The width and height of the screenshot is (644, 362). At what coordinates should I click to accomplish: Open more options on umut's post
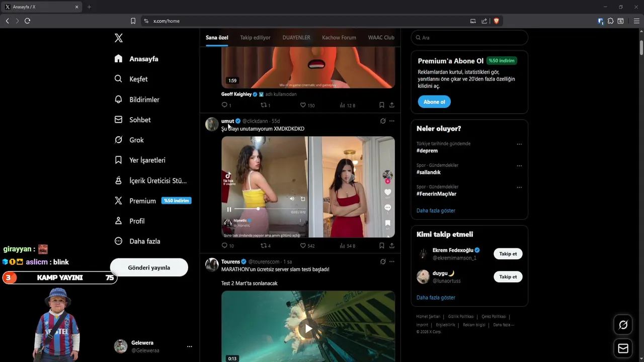point(392,121)
